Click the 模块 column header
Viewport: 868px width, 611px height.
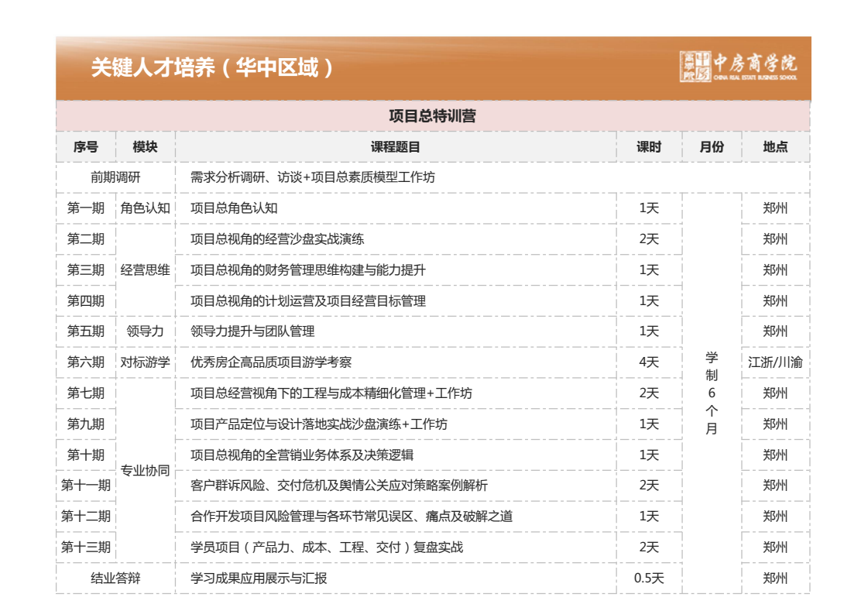(x=145, y=146)
